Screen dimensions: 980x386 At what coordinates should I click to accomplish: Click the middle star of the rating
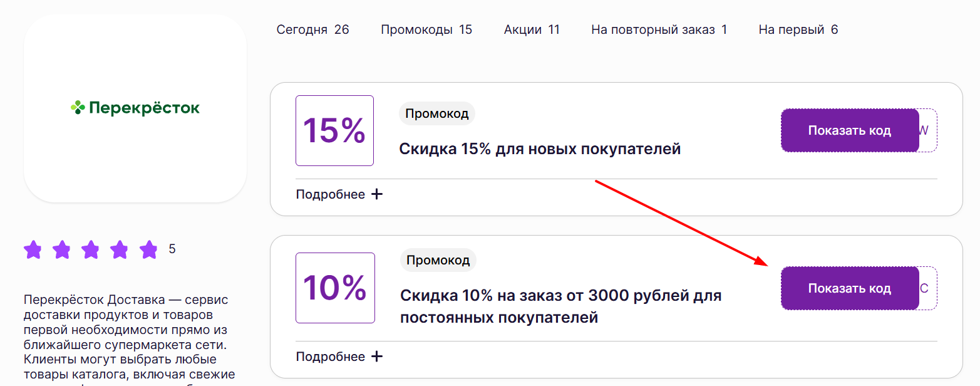tap(91, 249)
